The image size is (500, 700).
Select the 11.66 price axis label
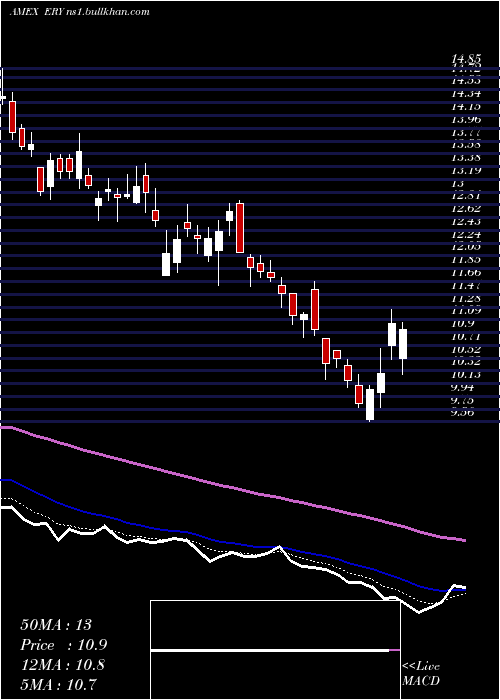coord(466,272)
